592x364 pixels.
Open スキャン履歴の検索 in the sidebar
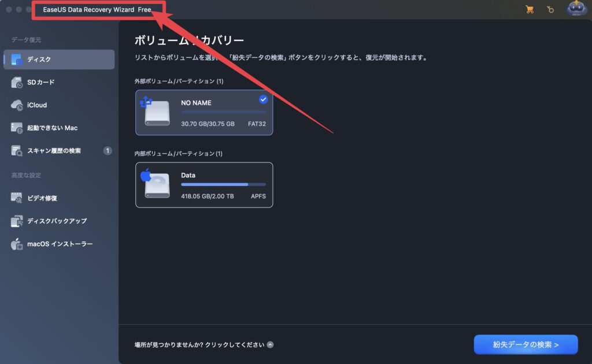coord(54,151)
